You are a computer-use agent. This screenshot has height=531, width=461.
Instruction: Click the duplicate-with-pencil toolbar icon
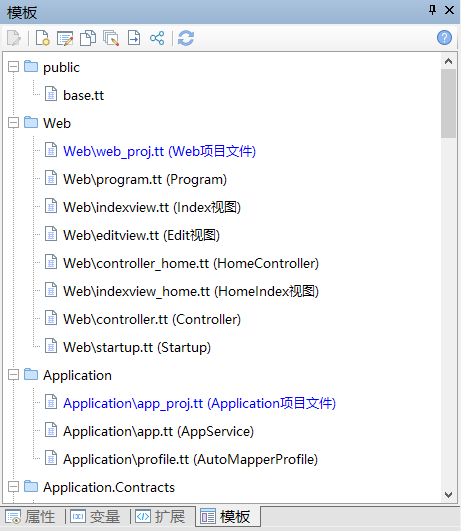point(111,38)
